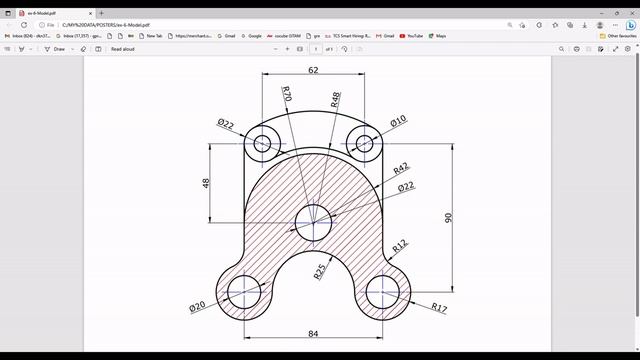This screenshot has height=360, width=640.
Task: Open PDF toolbar settings gear
Action: tap(628, 49)
